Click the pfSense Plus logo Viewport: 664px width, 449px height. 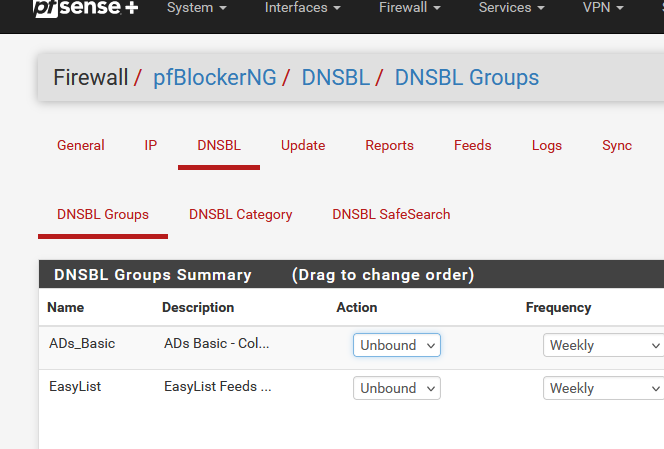(86, 8)
